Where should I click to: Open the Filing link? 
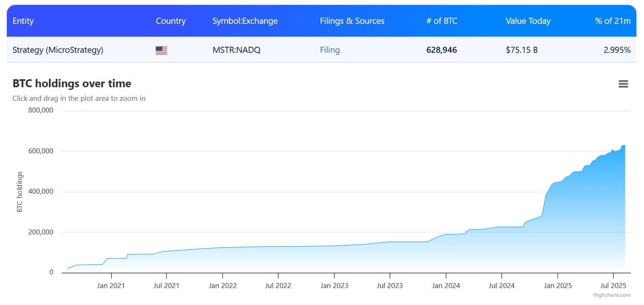tap(330, 50)
